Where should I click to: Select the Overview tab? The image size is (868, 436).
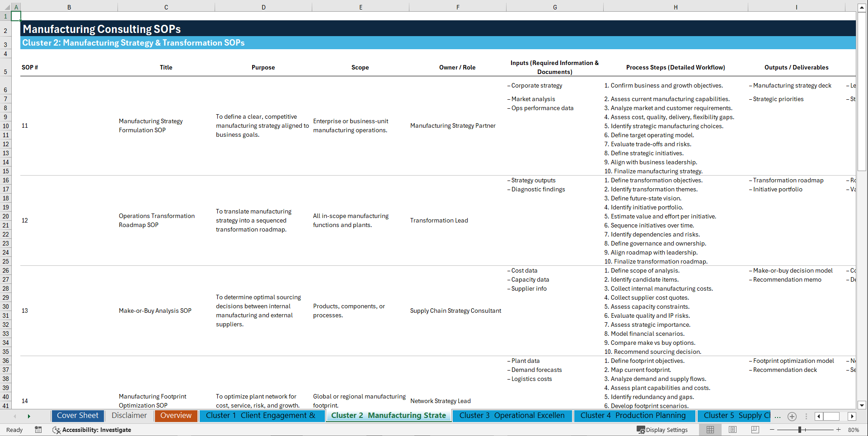176,416
